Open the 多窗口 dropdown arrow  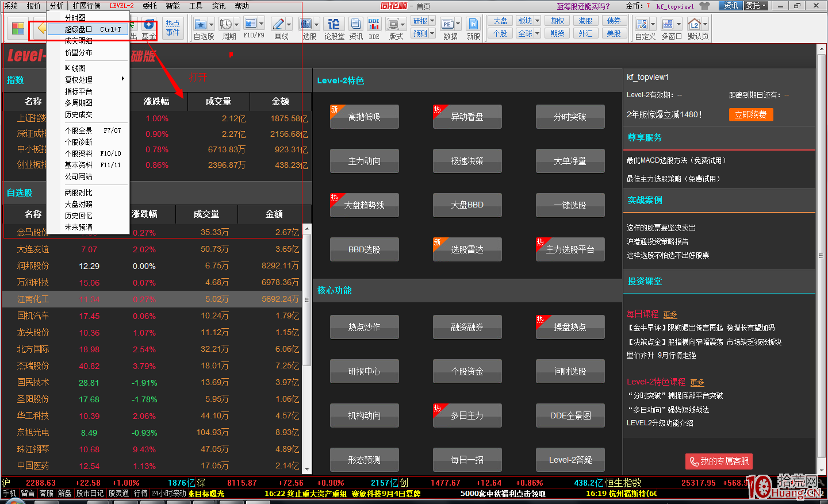pos(679,24)
